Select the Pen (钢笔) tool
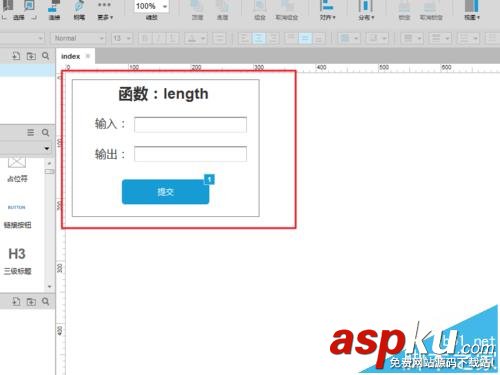Screen dimensions: 500x375 click(79, 10)
